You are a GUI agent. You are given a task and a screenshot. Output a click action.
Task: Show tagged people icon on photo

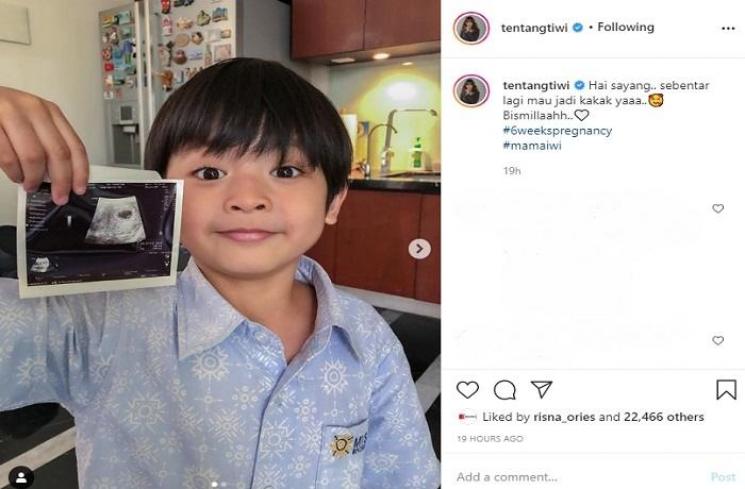pyautogui.click(x=21, y=477)
